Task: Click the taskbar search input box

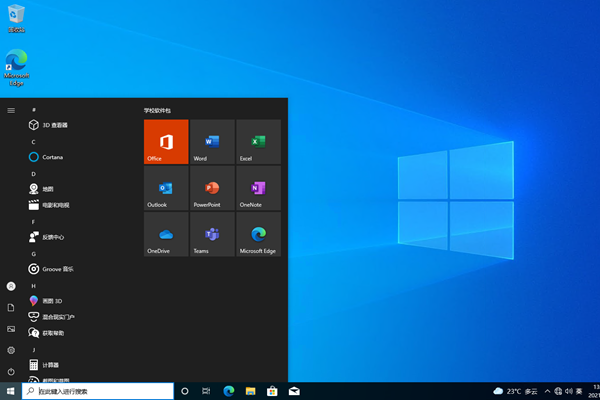Action: pyautogui.click(x=98, y=391)
